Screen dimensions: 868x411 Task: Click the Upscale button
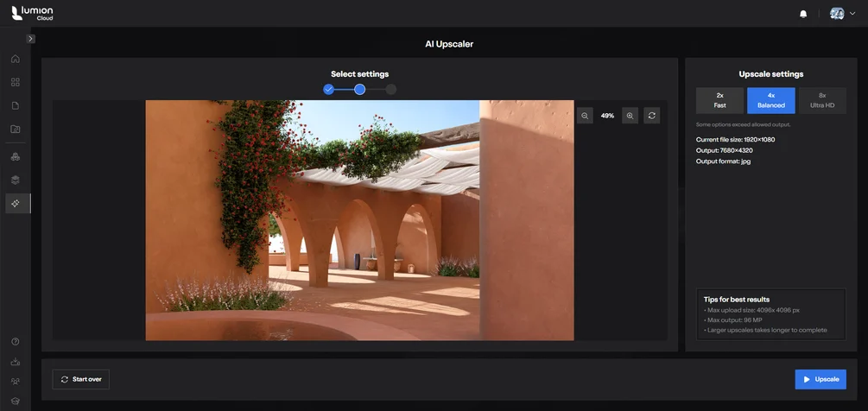820,379
